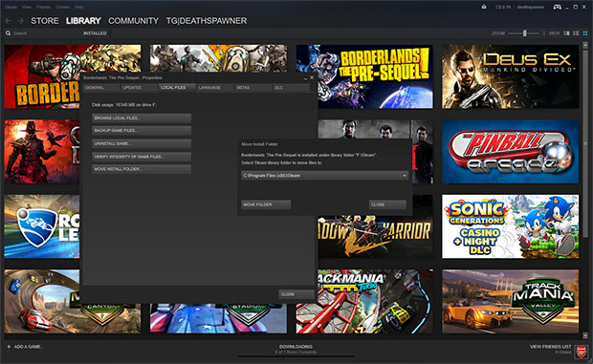This screenshot has width=593, height=364.
Task: Click the plus icon beside Add a Game
Action: (x=9, y=346)
